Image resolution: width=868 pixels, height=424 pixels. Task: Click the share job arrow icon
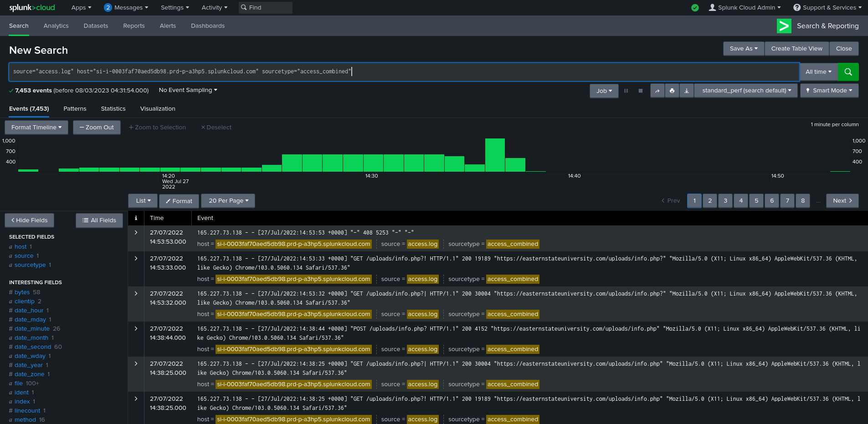click(x=657, y=91)
